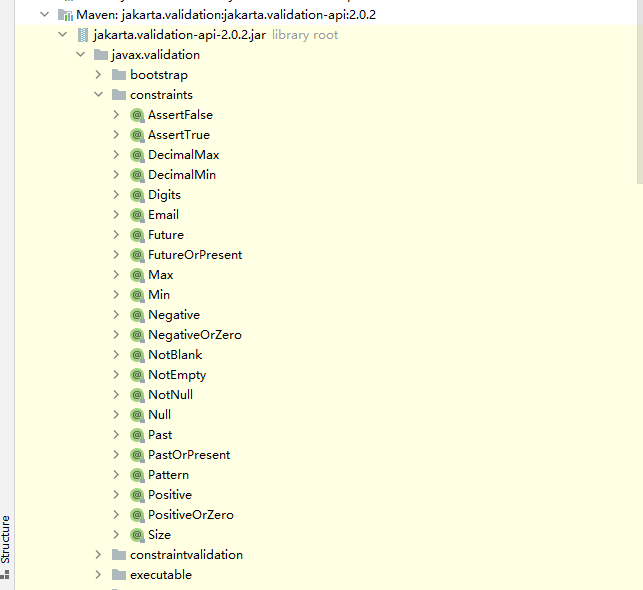Expand the bootstrap folder
Viewport: 643px width, 590px height.
click(98, 75)
